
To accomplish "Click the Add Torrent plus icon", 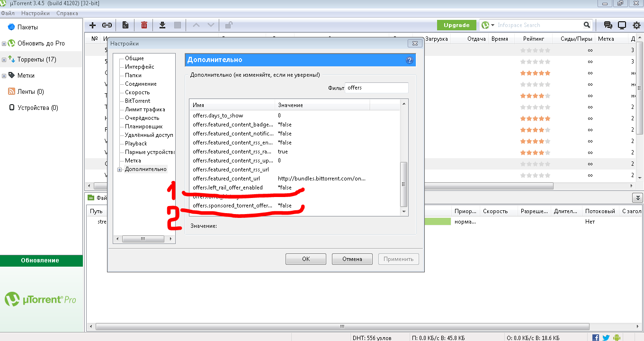I will coord(93,25).
